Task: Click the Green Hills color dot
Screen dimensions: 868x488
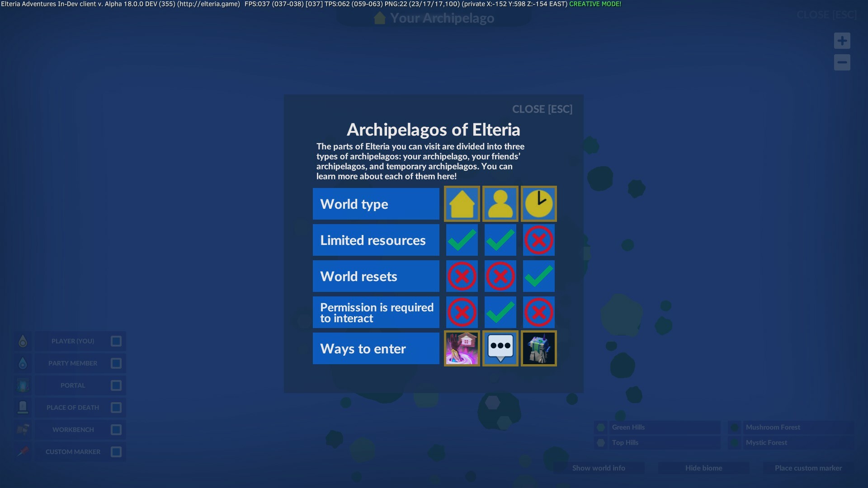Action: pos(601,427)
